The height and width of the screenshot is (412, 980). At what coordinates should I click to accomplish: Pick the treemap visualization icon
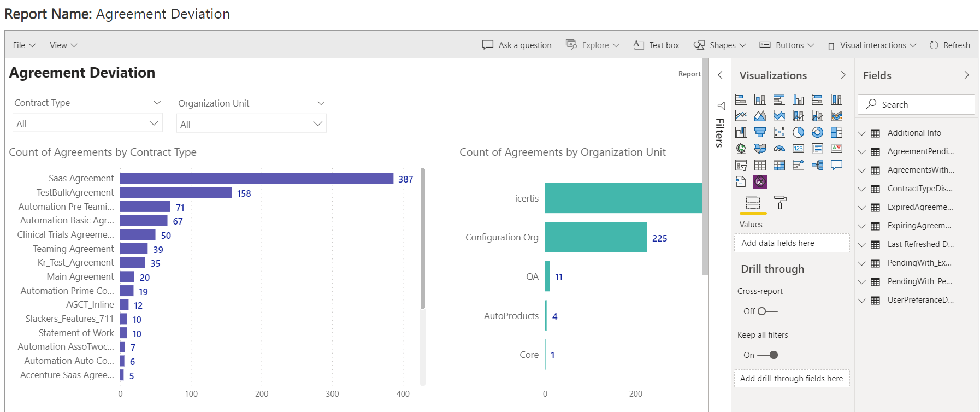(x=836, y=132)
